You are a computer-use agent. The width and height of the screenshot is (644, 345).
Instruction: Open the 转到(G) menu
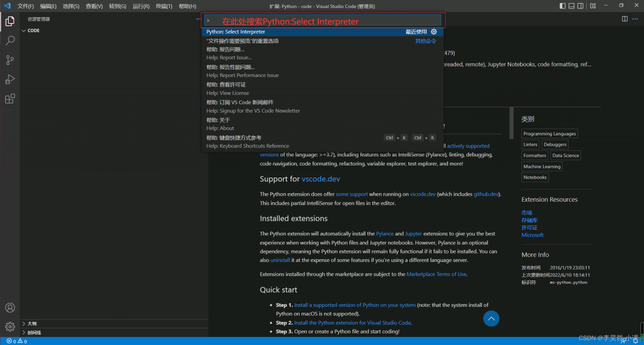118,6
